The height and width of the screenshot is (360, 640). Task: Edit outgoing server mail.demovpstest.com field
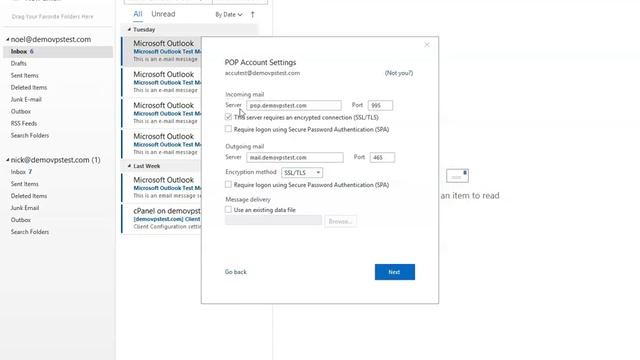click(295, 158)
